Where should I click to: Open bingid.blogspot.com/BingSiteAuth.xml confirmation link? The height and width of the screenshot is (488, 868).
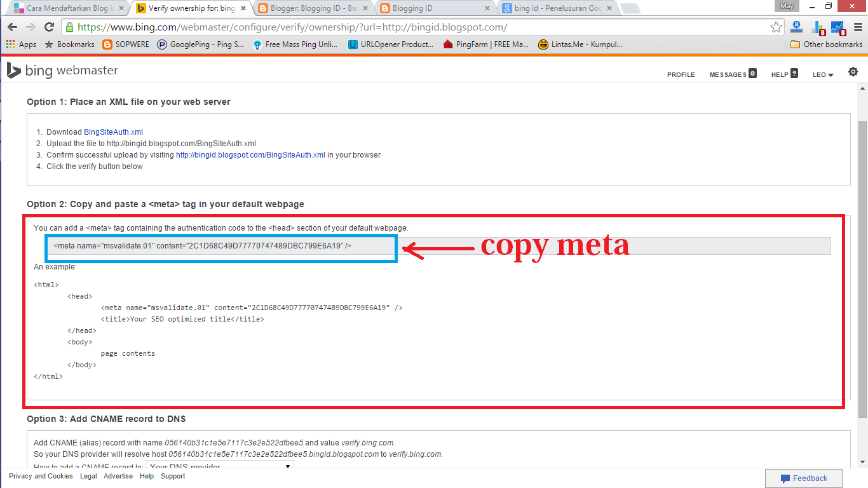pyautogui.click(x=250, y=155)
